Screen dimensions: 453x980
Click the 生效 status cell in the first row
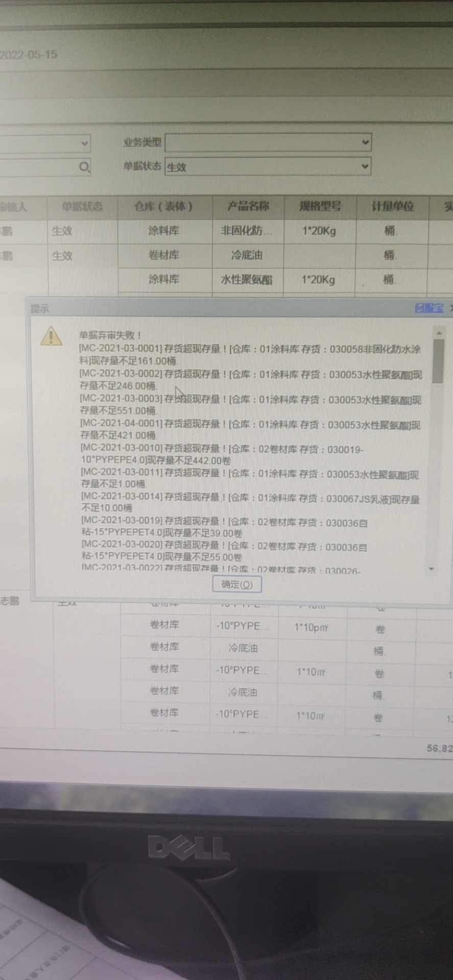pyautogui.click(x=83, y=231)
